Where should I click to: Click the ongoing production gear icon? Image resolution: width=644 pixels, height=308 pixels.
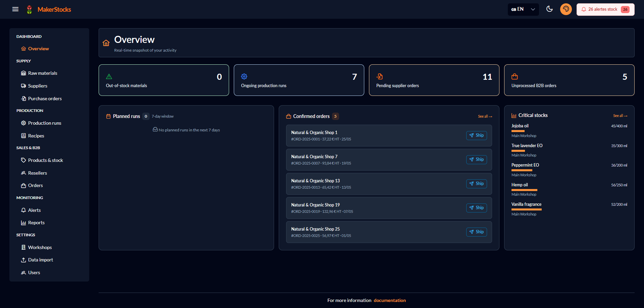tap(244, 76)
